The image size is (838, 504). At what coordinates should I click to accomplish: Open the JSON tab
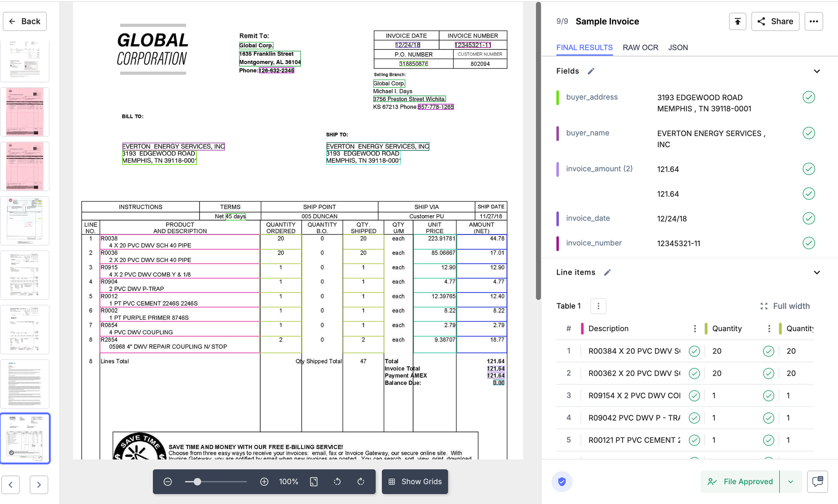tap(678, 47)
